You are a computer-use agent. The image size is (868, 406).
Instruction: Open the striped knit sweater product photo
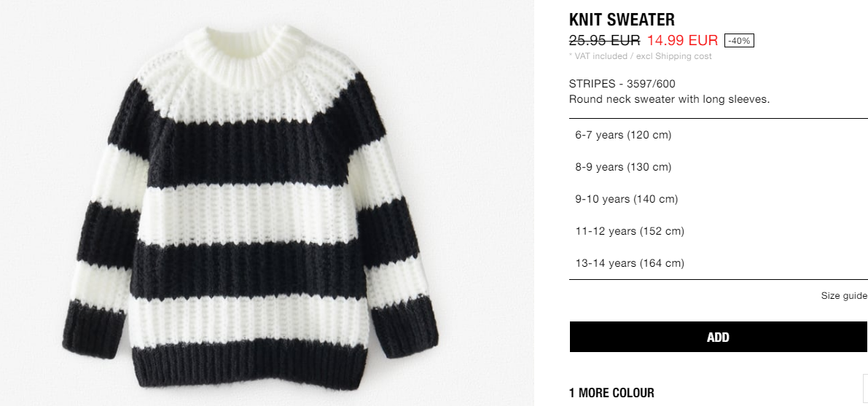point(250,205)
